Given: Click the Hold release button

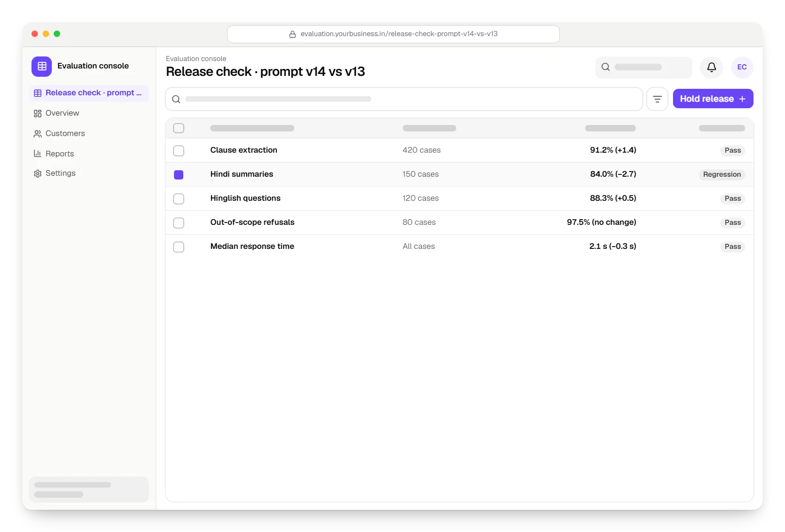Looking at the screenshot, I should coord(713,99).
